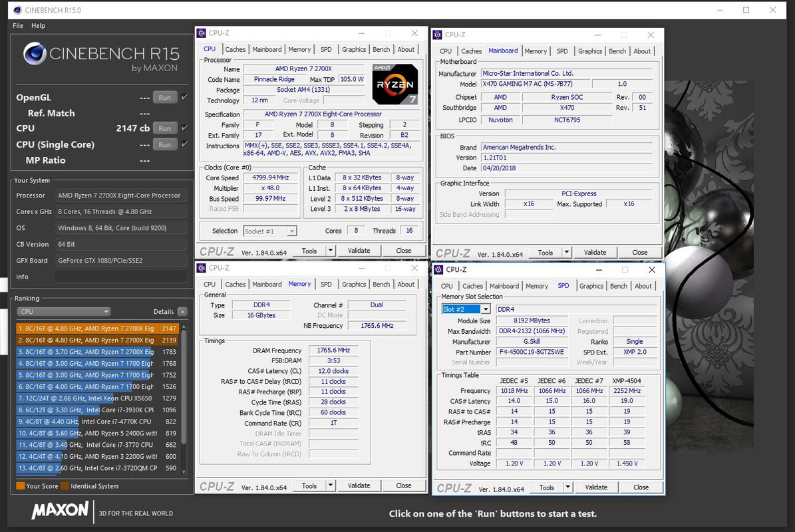Click Validate in Mainboard CPU-Z window
Image resolution: width=795 pixels, height=532 pixels.
(x=595, y=252)
